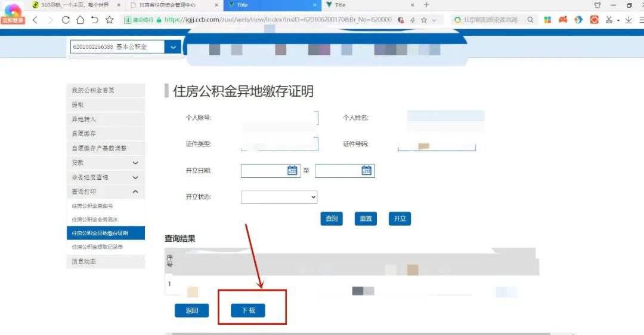Open the 开立状态 dropdown

(279, 197)
